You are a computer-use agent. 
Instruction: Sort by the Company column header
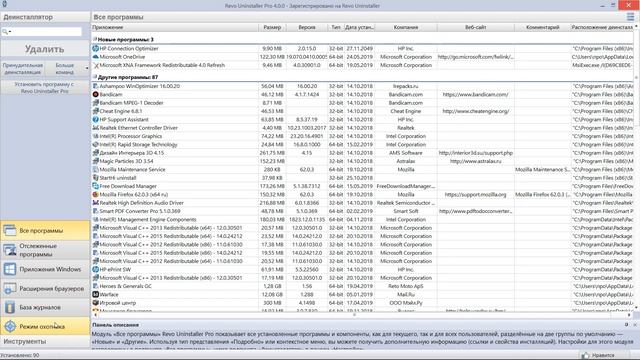pyautogui.click(x=406, y=27)
